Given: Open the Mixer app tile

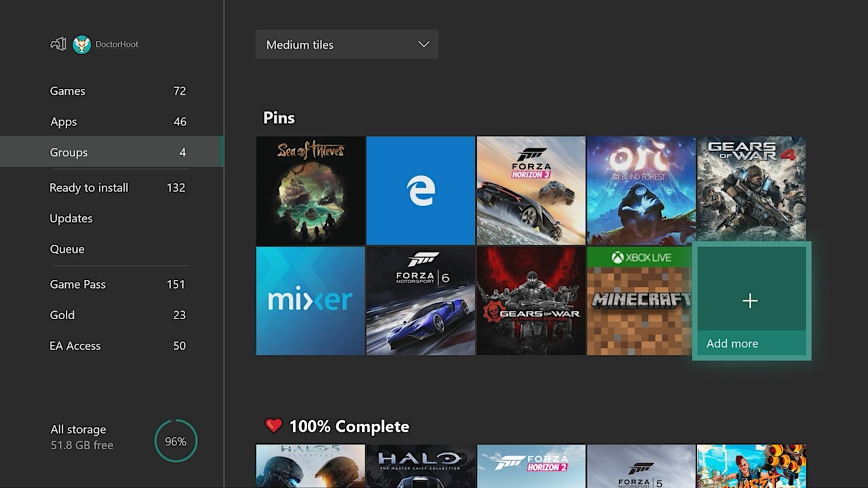Looking at the screenshot, I should point(310,300).
